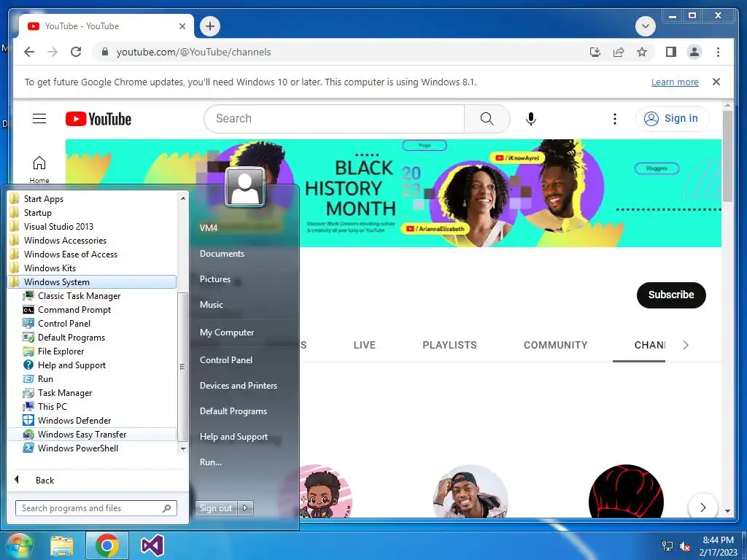Click the Chrome address bar URL
Screen dimensions: 747x560
tap(193, 52)
